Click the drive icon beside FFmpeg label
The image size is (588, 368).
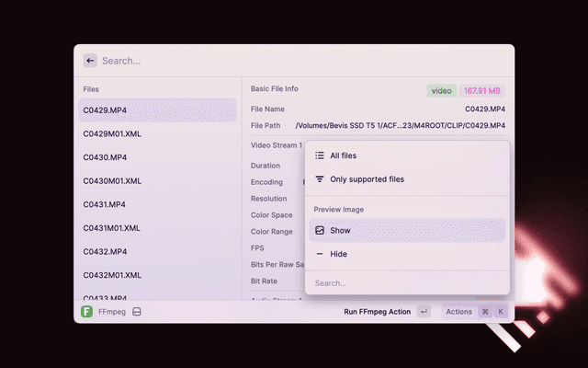(136, 312)
